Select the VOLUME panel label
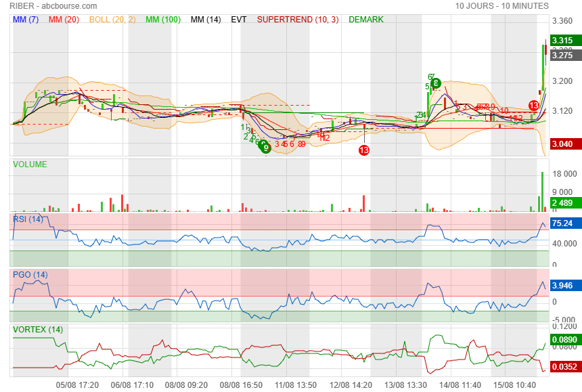This screenshot has height=392, width=582. pyautogui.click(x=30, y=164)
